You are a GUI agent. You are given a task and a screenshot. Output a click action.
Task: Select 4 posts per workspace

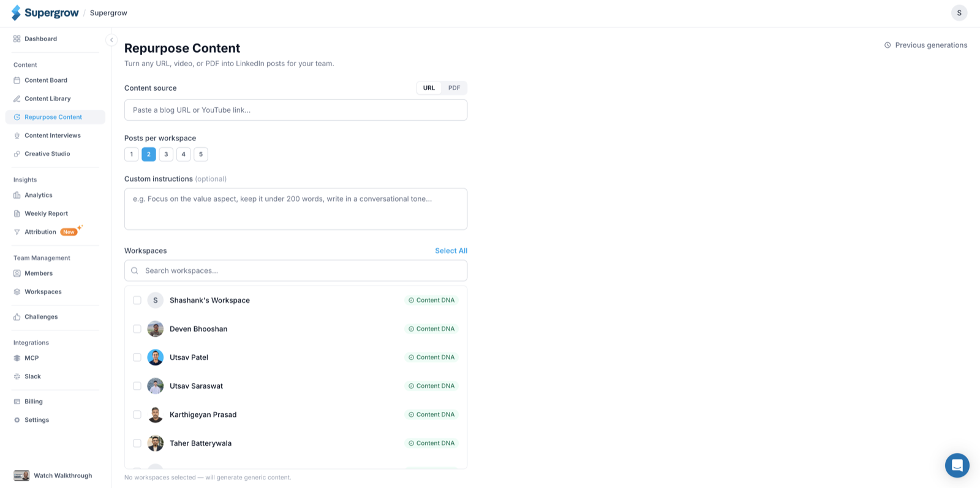coord(183,154)
